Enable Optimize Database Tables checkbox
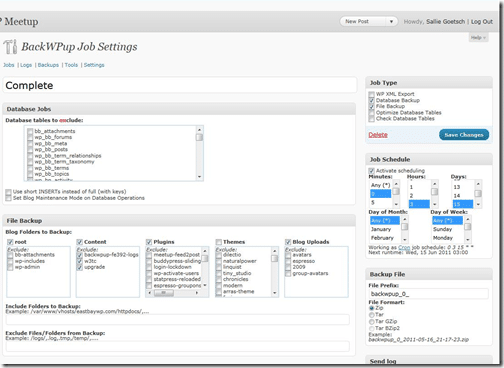 (372, 113)
